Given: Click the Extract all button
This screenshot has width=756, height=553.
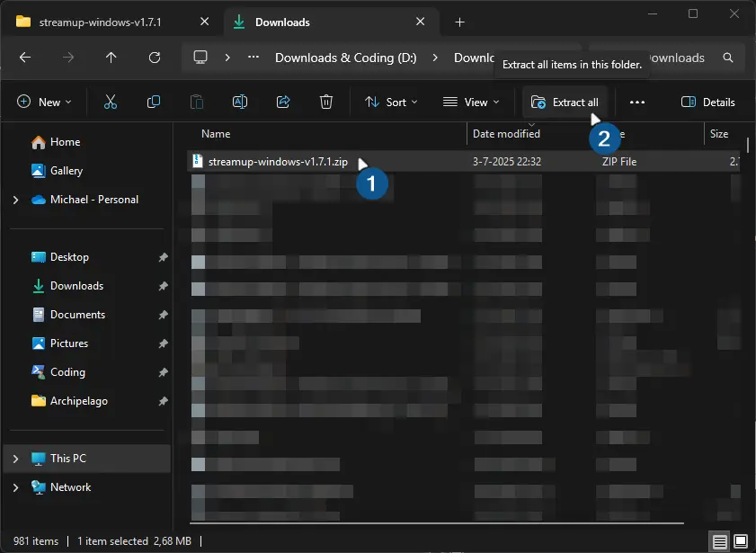Looking at the screenshot, I should [x=565, y=103].
